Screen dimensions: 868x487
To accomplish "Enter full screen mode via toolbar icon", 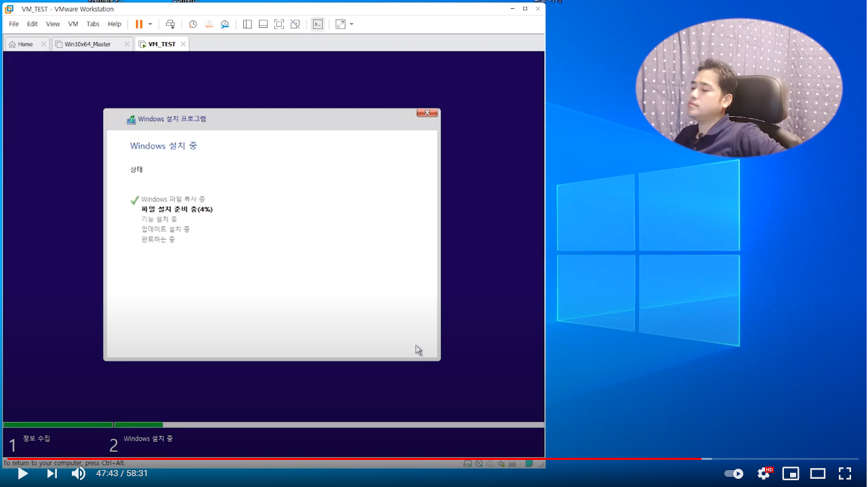I will click(279, 24).
